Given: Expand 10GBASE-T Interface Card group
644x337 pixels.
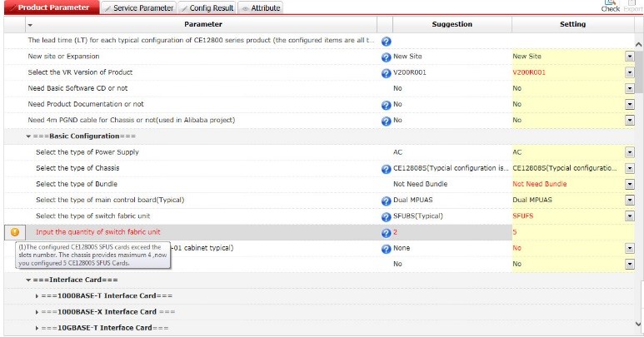Looking at the screenshot, I should 37,328.
